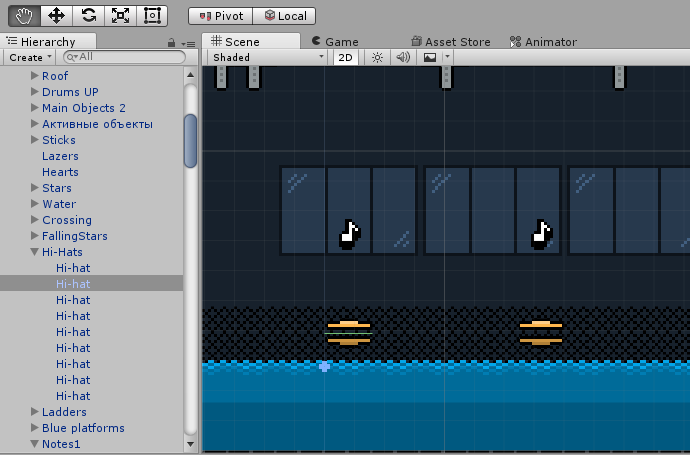
Task: Click the Hierarchy scrollbar up arrow
Action: (x=190, y=75)
